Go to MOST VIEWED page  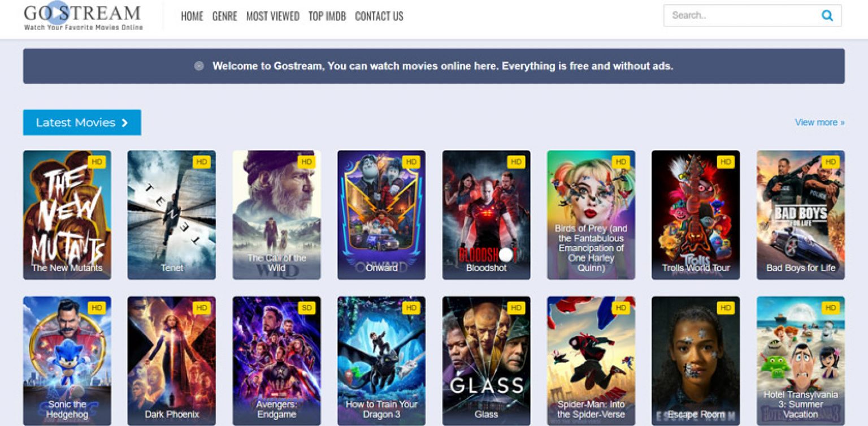pyautogui.click(x=273, y=16)
